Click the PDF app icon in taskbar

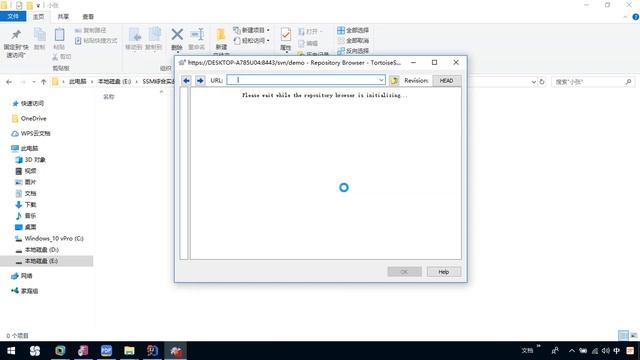coord(106,351)
